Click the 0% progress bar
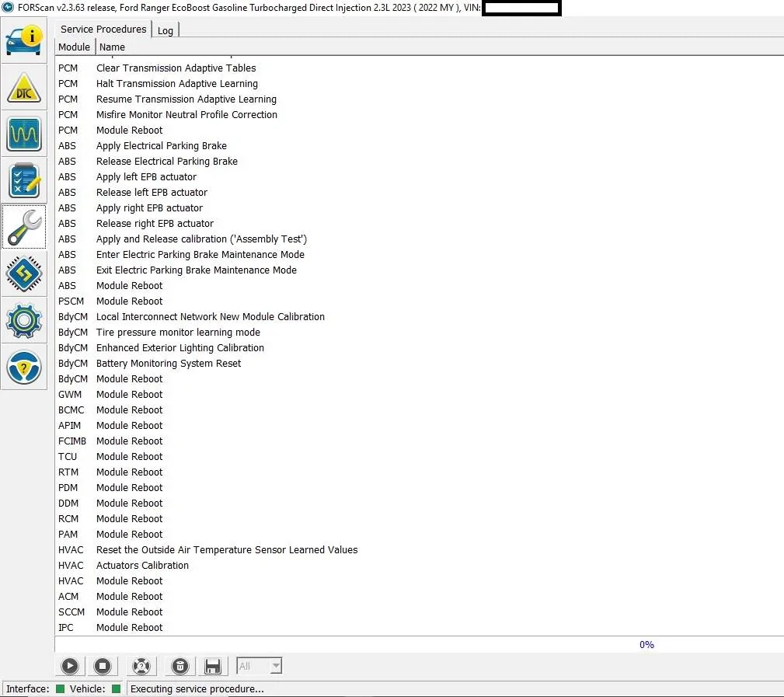The width and height of the screenshot is (784, 697). (x=419, y=644)
